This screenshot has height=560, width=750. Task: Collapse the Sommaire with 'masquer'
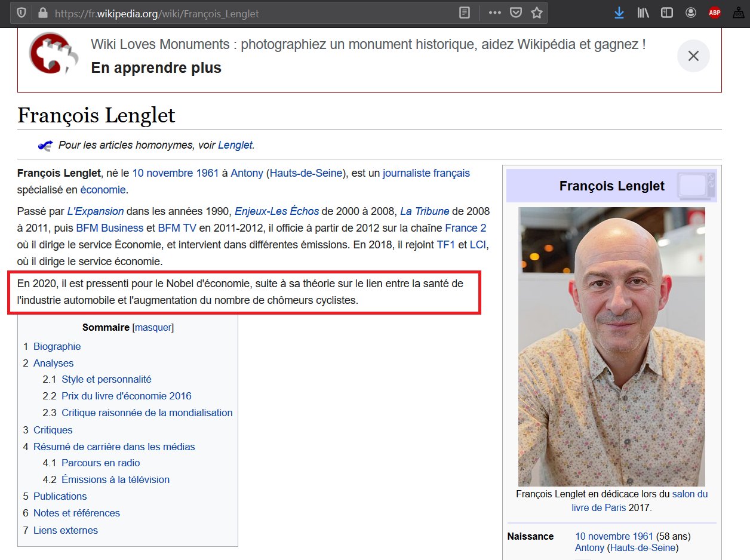pyautogui.click(x=153, y=327)
